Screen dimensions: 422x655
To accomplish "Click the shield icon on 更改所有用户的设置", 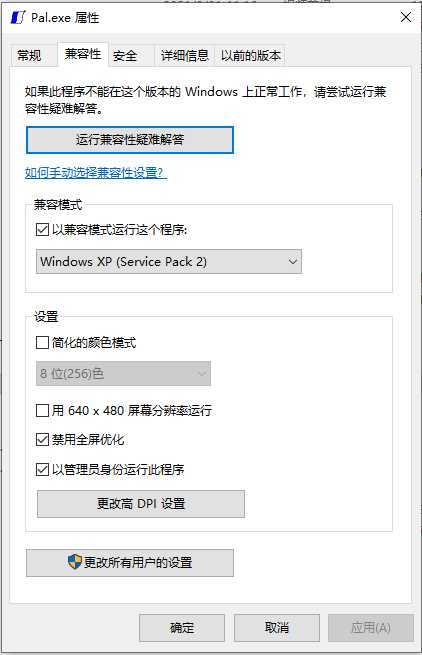I will pos(75,562).
